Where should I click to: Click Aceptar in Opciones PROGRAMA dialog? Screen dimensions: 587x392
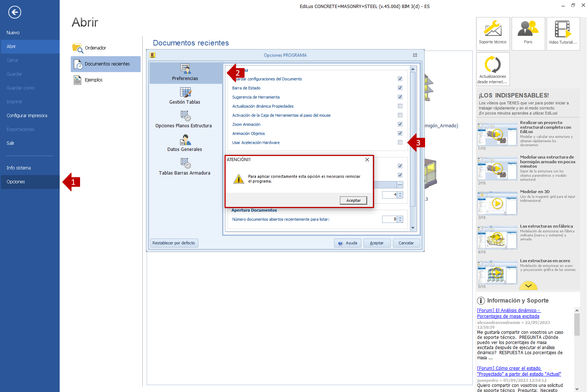(x=377, y=243)
